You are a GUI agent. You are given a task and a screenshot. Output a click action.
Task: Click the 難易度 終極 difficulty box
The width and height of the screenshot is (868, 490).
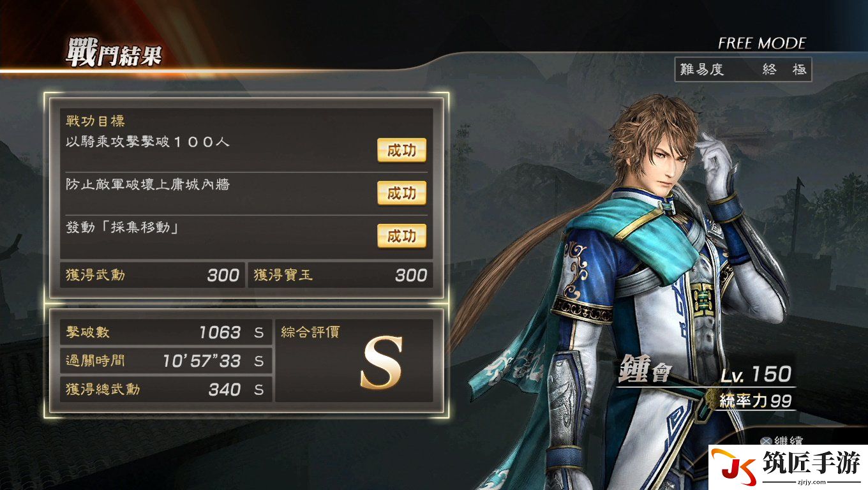tap(743, 70)
